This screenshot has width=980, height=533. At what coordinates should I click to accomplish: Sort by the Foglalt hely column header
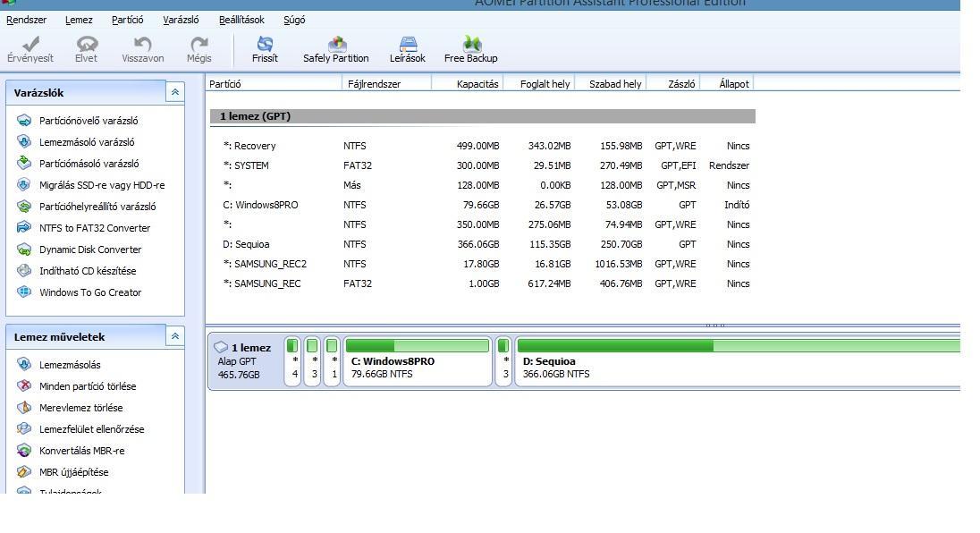[x=539, y=84]
